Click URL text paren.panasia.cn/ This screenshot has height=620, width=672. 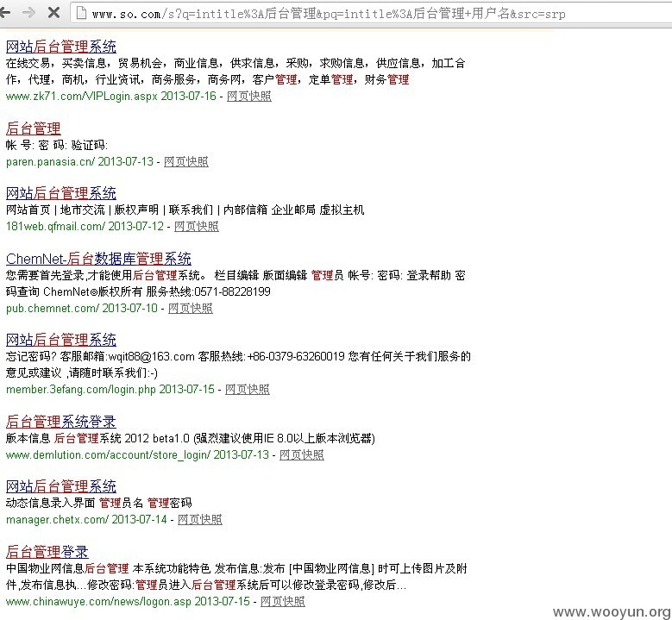[51, 161]
